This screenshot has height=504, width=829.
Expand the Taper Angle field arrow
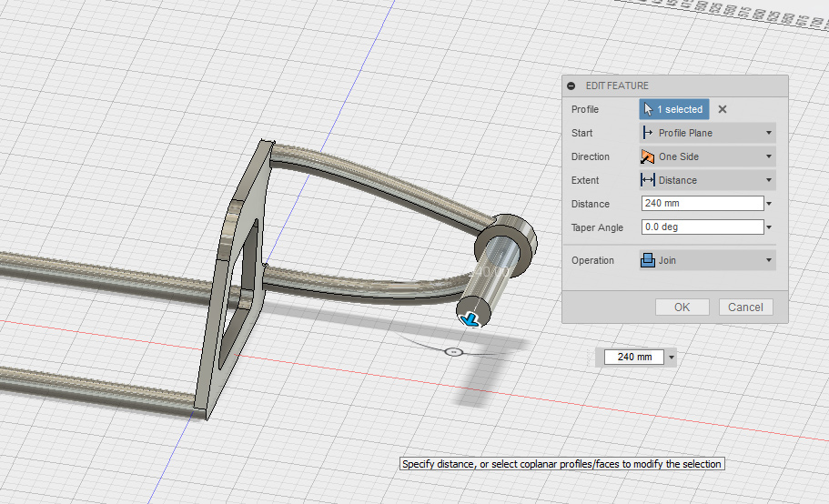769,227
